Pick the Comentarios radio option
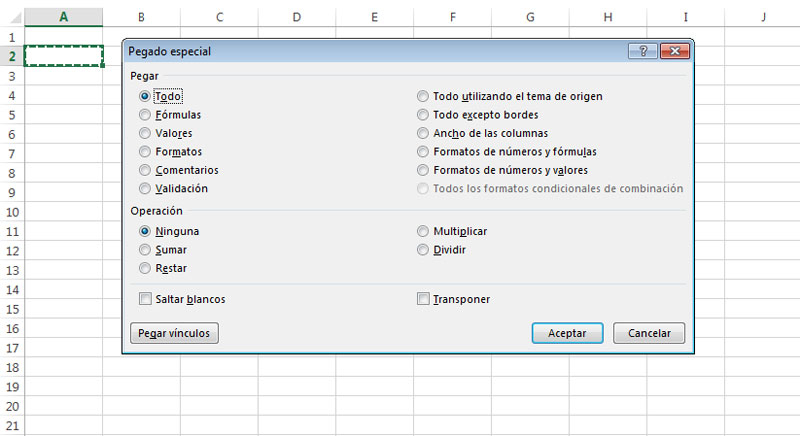 tap(145, 170)
